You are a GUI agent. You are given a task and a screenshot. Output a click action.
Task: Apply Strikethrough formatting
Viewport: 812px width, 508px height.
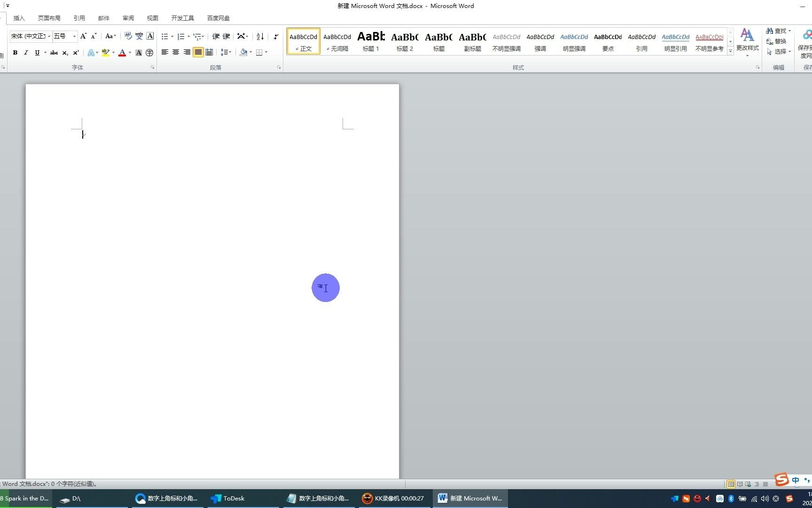pos(54,53)
